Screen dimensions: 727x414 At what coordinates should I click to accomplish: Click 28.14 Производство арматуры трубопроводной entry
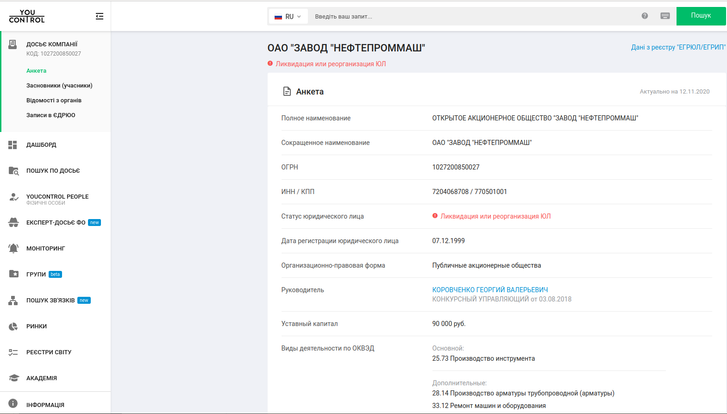523,393
